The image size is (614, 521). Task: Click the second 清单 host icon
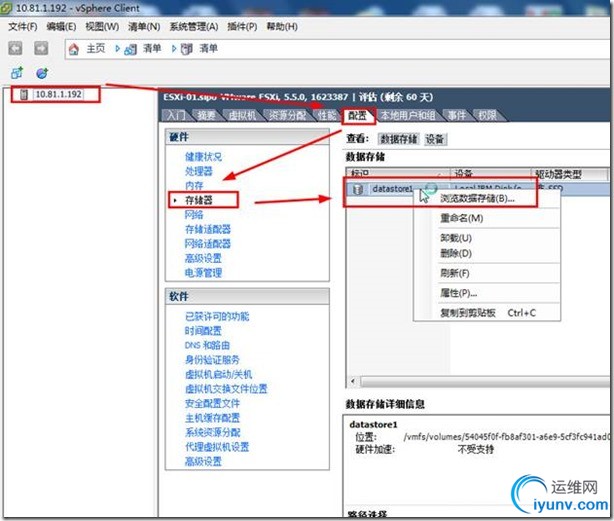[187, 49]
